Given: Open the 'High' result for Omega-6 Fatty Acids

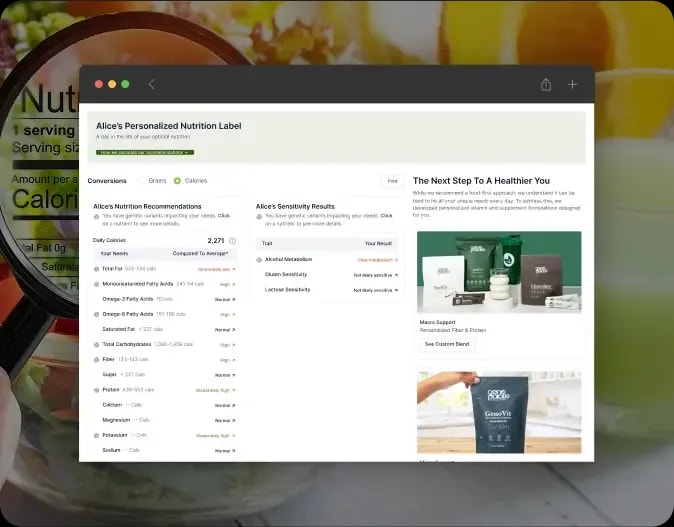Looking at the screenshot, I should pos(227,315).
